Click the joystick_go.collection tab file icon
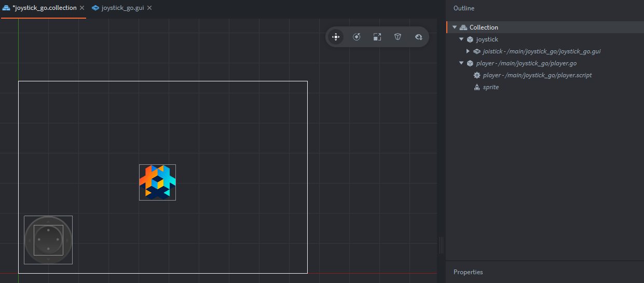This screenshot has width=644, height=283. tap(6, 8)
